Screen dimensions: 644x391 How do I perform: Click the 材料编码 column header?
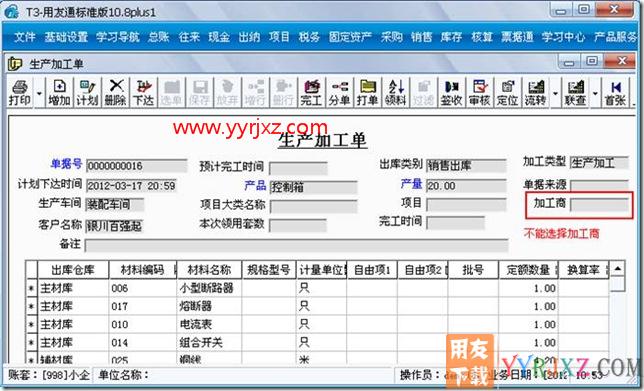coord(143,270)
